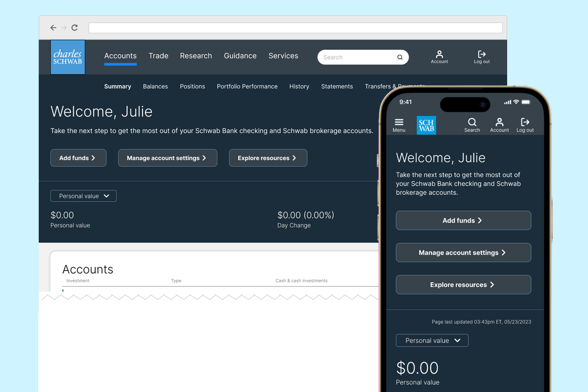This screenshot has width=588, height=392.
Task: Tap Manage account settings on the phone
Action: [x=464, y=253]
